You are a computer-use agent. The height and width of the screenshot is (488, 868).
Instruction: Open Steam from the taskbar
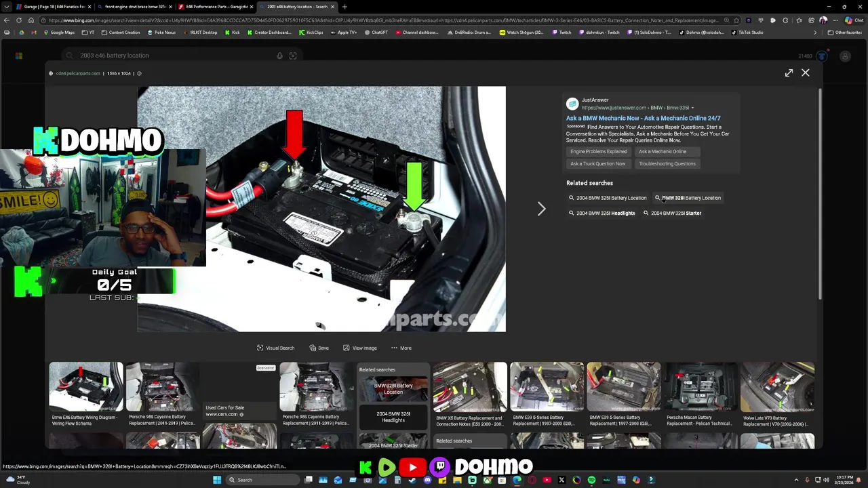pyautogui.click(x=412, y=480)
